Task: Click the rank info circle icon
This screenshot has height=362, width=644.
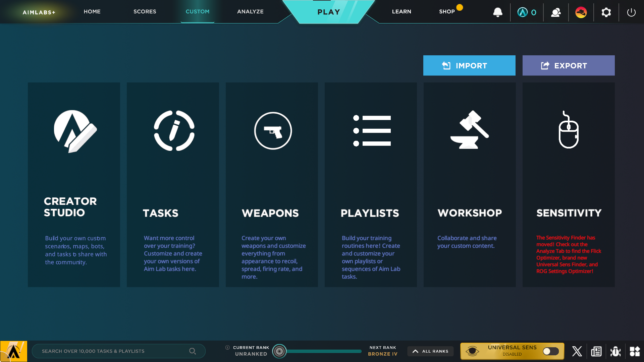Action: [x=227, y=348]
